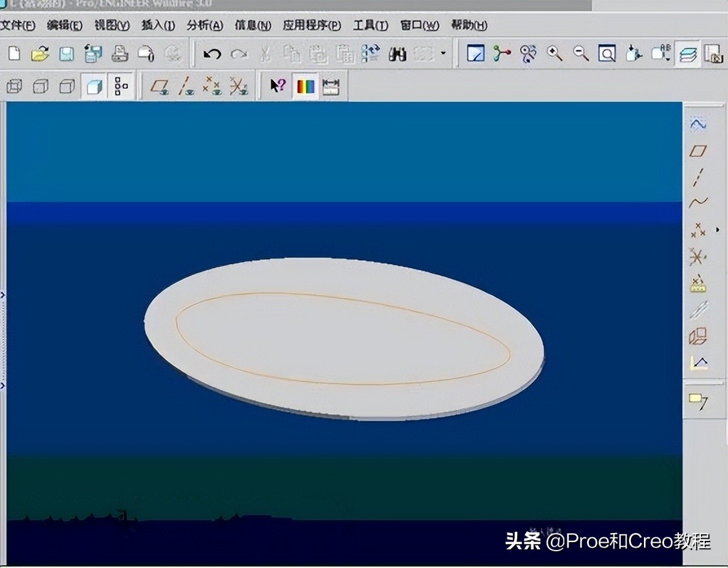This screenshot has height=568, width=728.
Task: Open the Layers display tool
Action: click(x=687, y=54)
